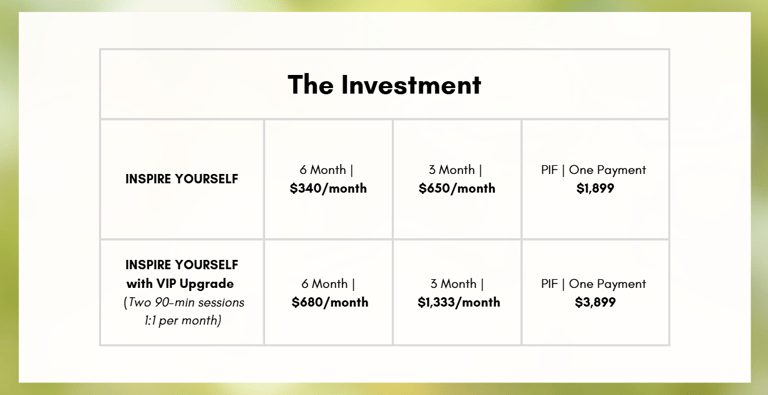Image resolution: width=768 pixels, height=395 pixels.
Task: Click the $680/month VIP price
Action: pyautogui.click(x=330, y=302)
